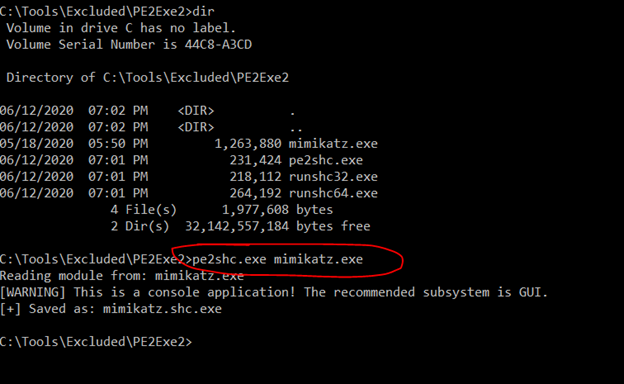Viewport: 624px width, 384px height.
Task: Click the runshc32.exe file name
Action: coord(333,177)
